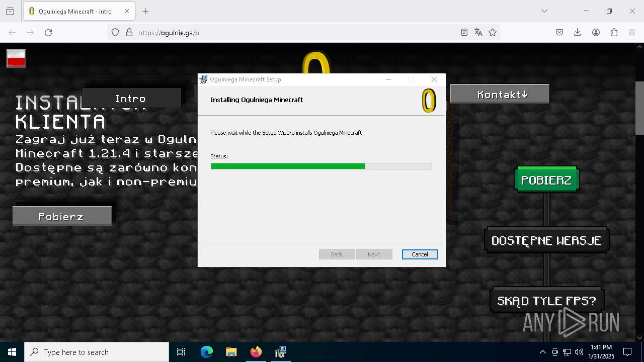The image size is (644, 362).
Task: Reload the current page
Action: (x=48, y=32)
